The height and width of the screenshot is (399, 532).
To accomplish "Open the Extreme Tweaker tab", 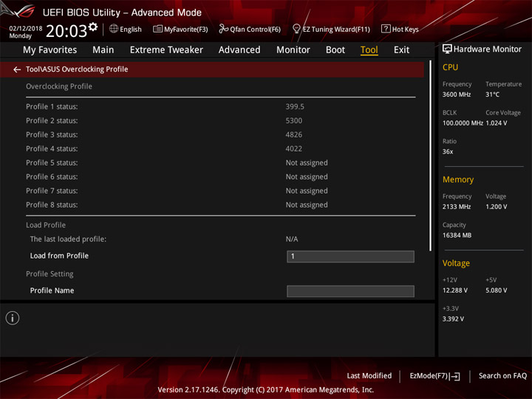I will 166,50.
